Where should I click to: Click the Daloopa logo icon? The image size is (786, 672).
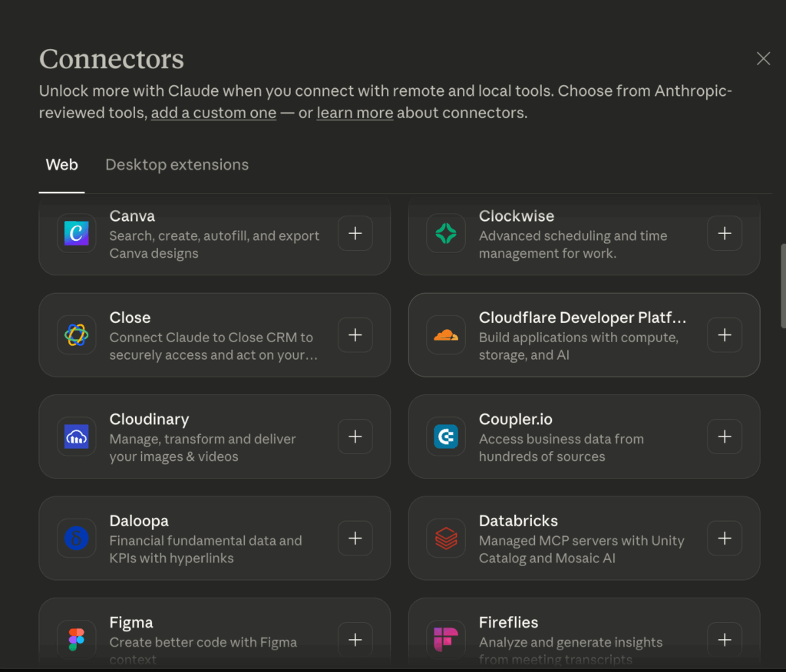(x=77, y=538)
